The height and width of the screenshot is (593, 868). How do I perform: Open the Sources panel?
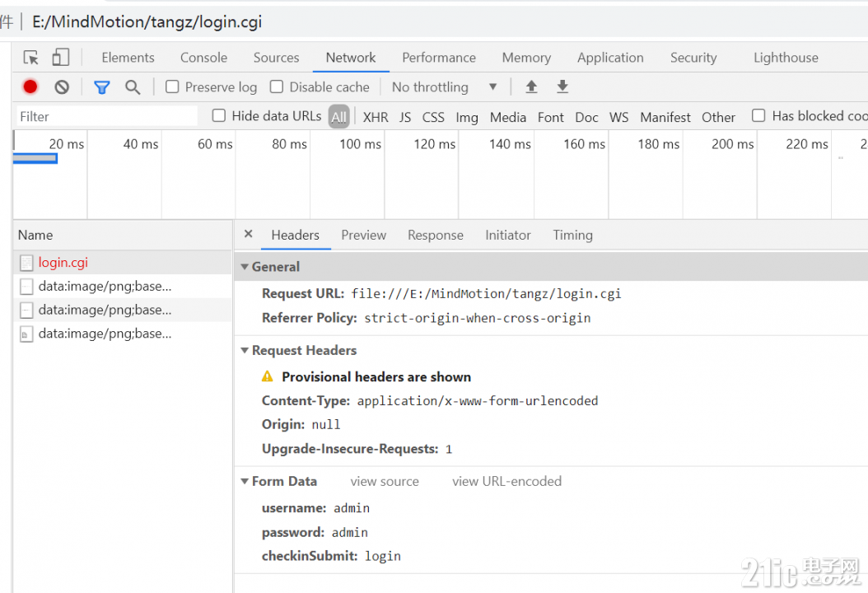[x=276, y=58]
